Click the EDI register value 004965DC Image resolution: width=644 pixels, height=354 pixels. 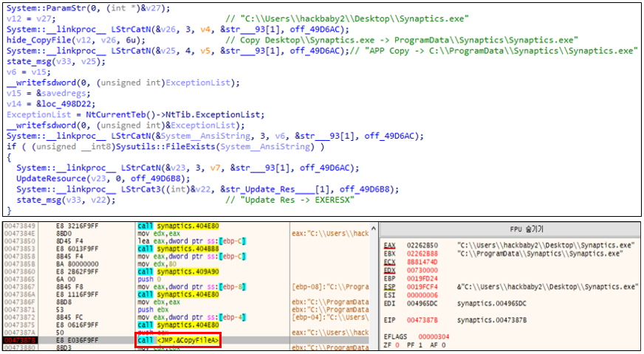point(422,304)
